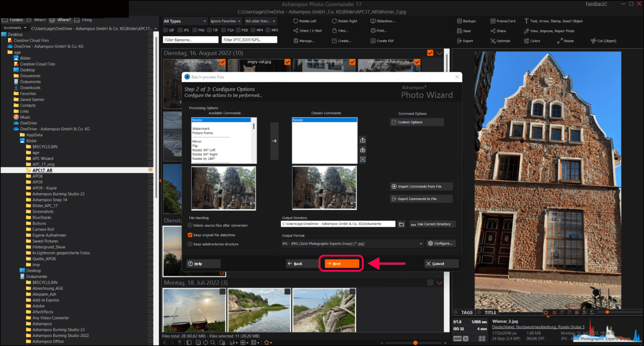Uncheck the Dienstag, 16. August 2022 group checkbox

[430, 53]
